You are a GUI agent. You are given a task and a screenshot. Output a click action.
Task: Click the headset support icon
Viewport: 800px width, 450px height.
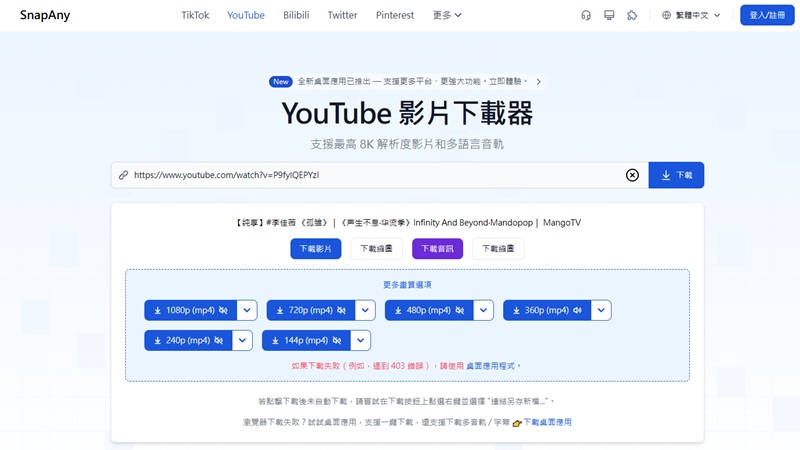tap(586, 15)
